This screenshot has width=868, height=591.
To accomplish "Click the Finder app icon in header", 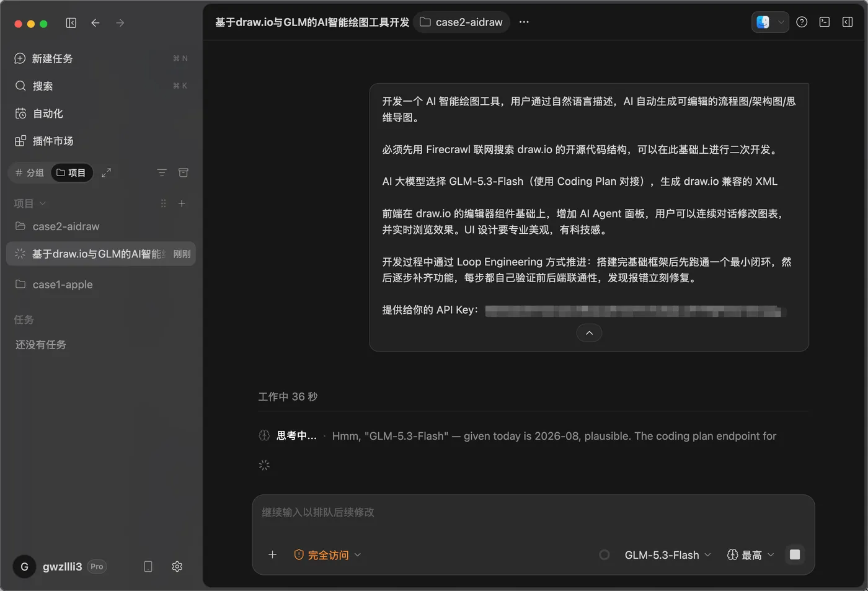I will pyautogui.click(x=763, y=22).
